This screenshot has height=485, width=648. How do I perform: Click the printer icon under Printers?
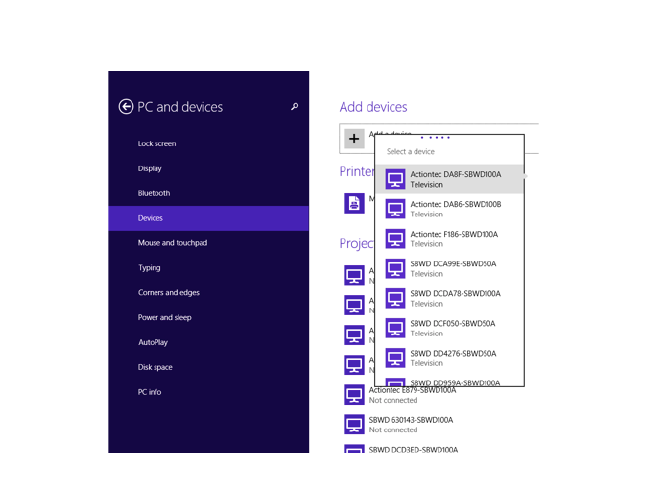(x=354, y=203)
